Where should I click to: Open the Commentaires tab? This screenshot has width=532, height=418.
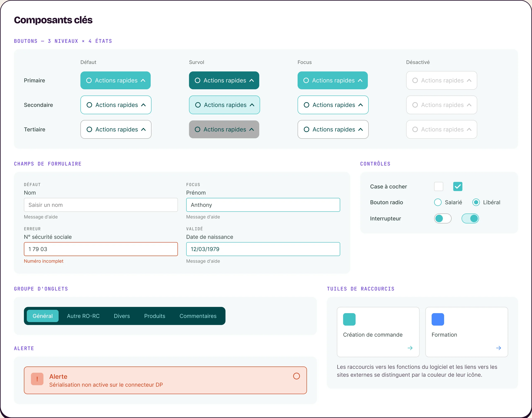point(198,316)
